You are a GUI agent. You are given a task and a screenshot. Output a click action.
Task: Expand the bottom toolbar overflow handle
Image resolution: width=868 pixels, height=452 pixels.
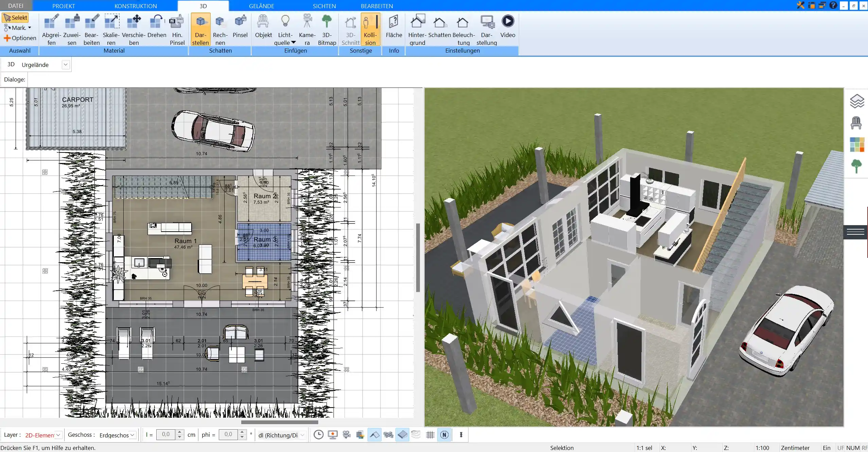tap(461, 435)
